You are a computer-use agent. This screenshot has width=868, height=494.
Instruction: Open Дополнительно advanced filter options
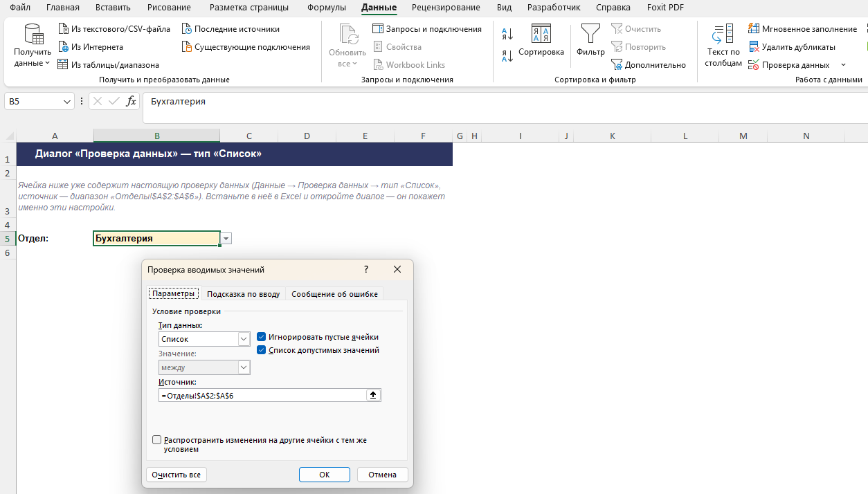(x=649, y=65)
